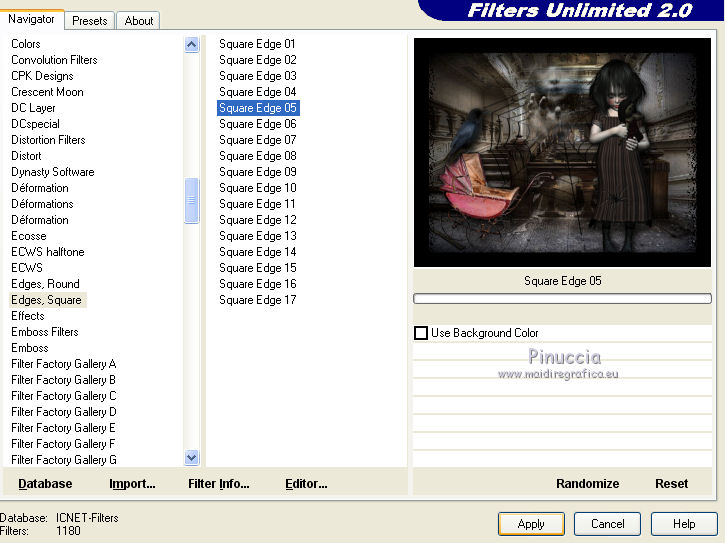The width and height of the screenshot is (725, 543).
Task: Choose Filter Factory Gallery G
Action: coord(63,460)
